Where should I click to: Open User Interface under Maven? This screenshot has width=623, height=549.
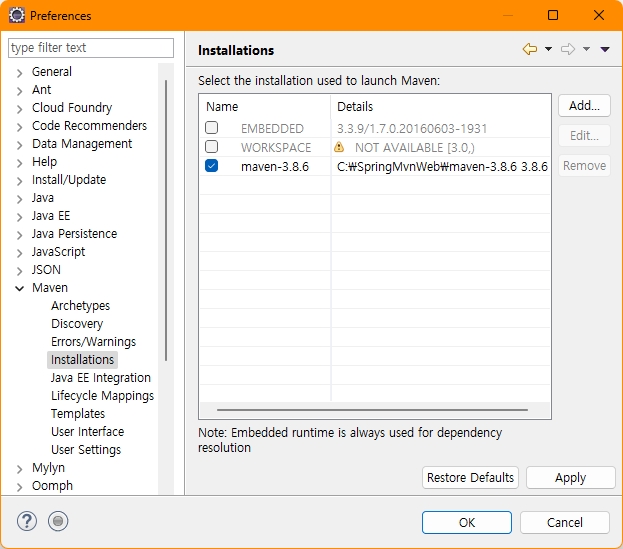[x=87, y=431]
